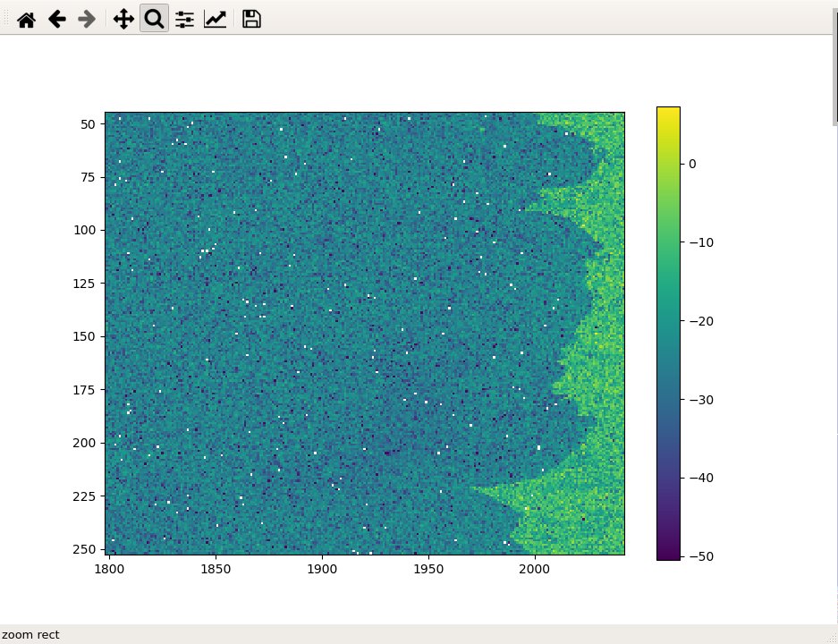This screenshot has width=838, height=644.
Task: Click the y-axis tick label 250
Action: pyautogui.click(x=84, y=549)
